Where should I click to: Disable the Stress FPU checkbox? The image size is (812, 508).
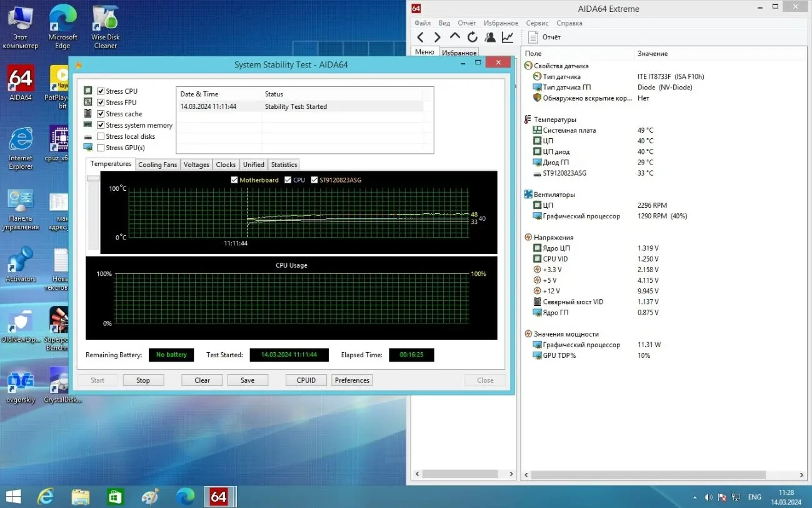(x=100, y=102)
